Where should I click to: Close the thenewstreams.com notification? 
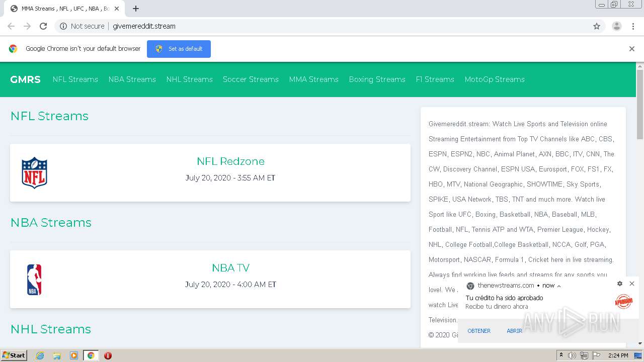tap(632, 284)
